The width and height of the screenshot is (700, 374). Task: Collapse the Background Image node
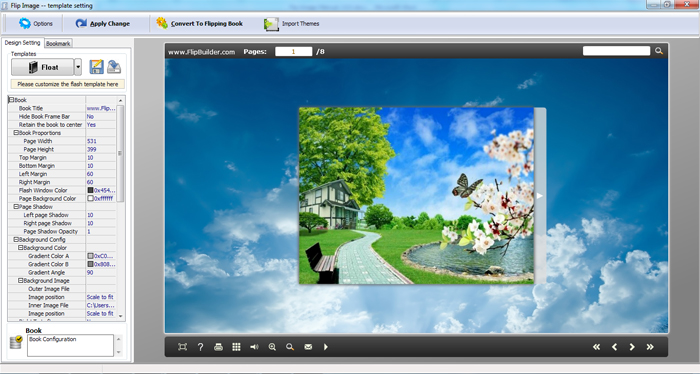point(21,280)
